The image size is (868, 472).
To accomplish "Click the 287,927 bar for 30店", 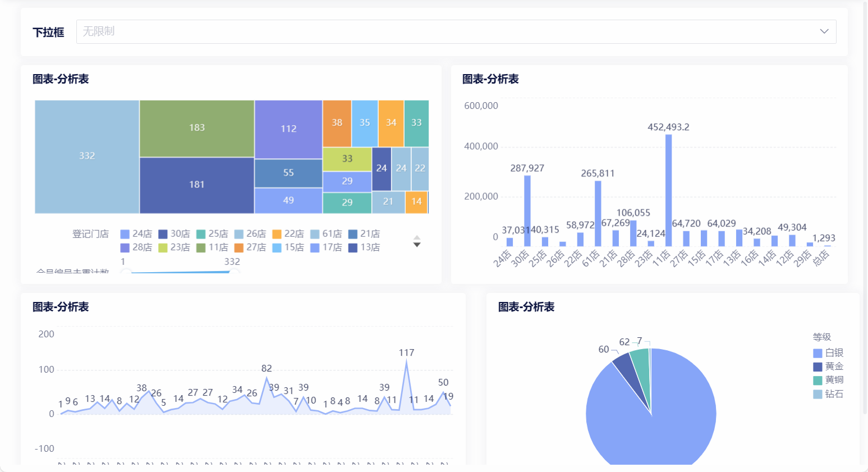I will pyautogui.click(x=527, y=211).
